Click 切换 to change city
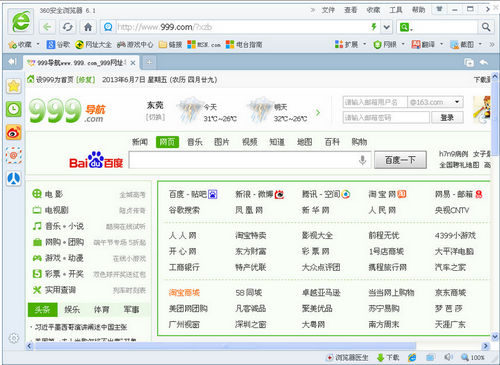Image resolution: width=500 pixels, height=365 pixels. coord(155,117)
